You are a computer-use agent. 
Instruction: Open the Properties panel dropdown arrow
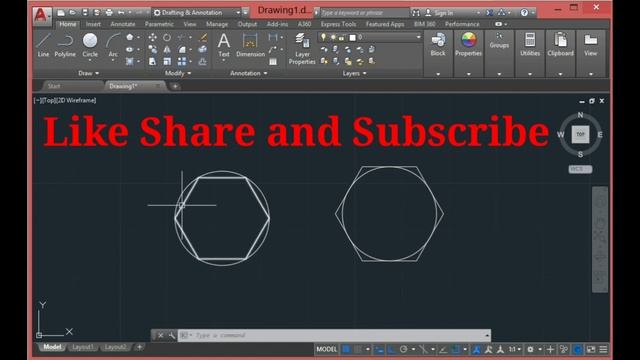click(x=469, y=74)
